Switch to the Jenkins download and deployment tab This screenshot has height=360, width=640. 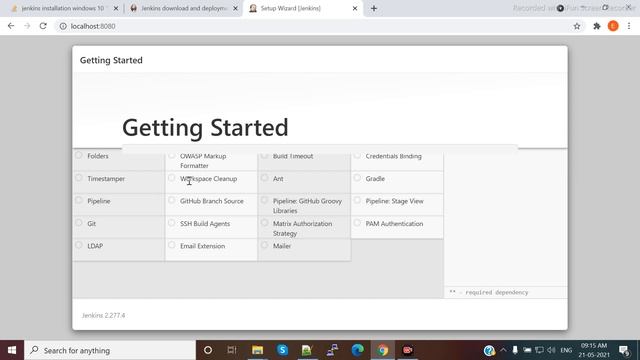coord(183,8)
